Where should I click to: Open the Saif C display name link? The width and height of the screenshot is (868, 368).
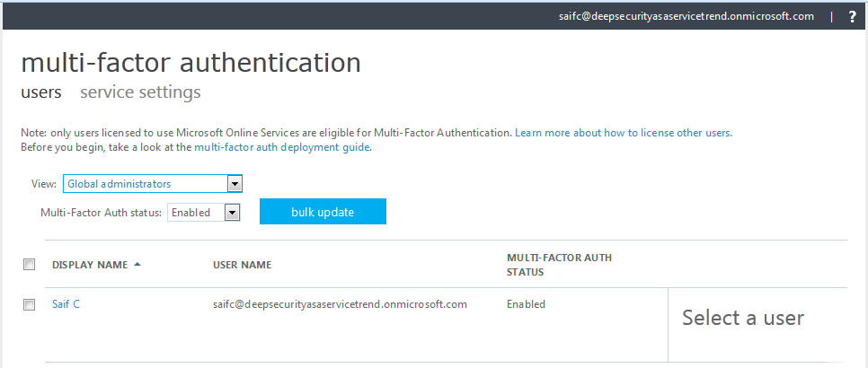pos(66,304)
